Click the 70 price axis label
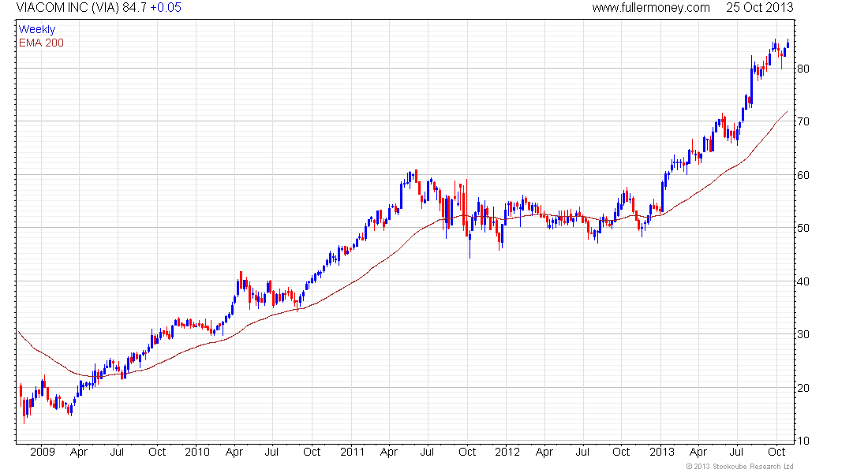868x473 pixels. 803,121
